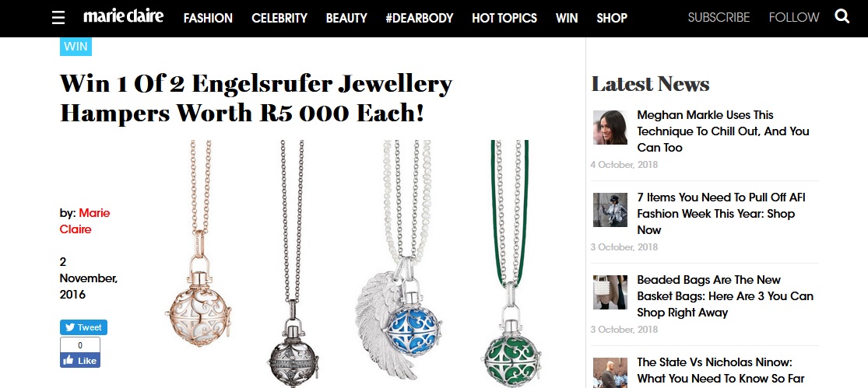Click the green pendant necklace image
This screenshot has width=868, height=388.
(511, 264)
